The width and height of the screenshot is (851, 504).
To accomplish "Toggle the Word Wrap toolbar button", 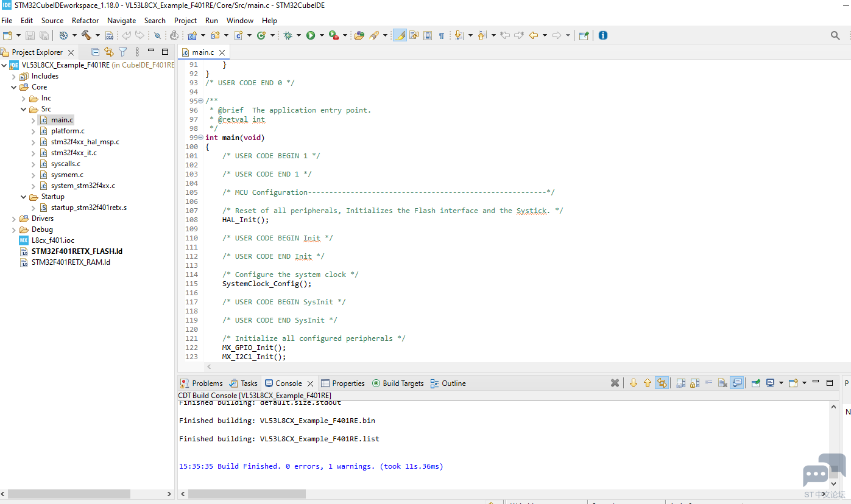I will point(414,35).
